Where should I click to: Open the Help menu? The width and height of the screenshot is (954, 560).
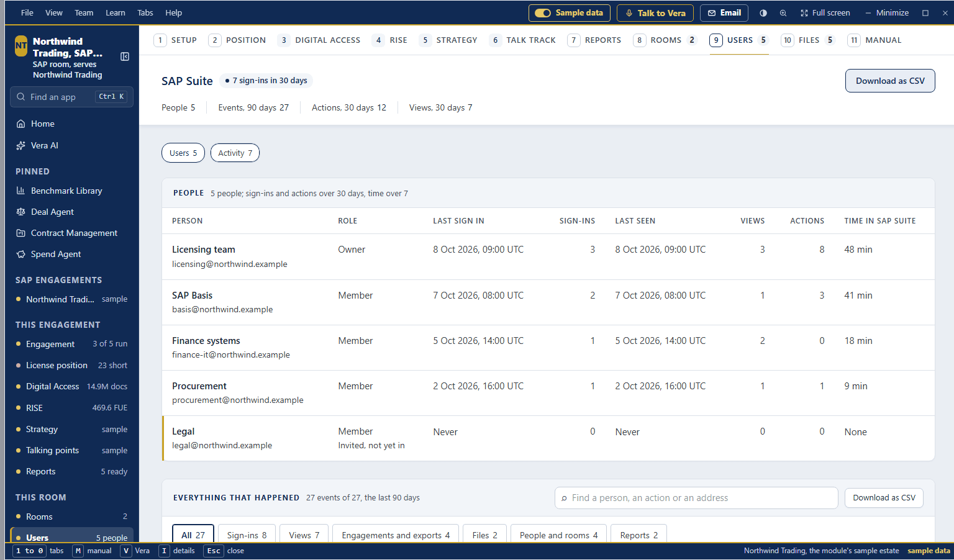click(x=174, y=13)
